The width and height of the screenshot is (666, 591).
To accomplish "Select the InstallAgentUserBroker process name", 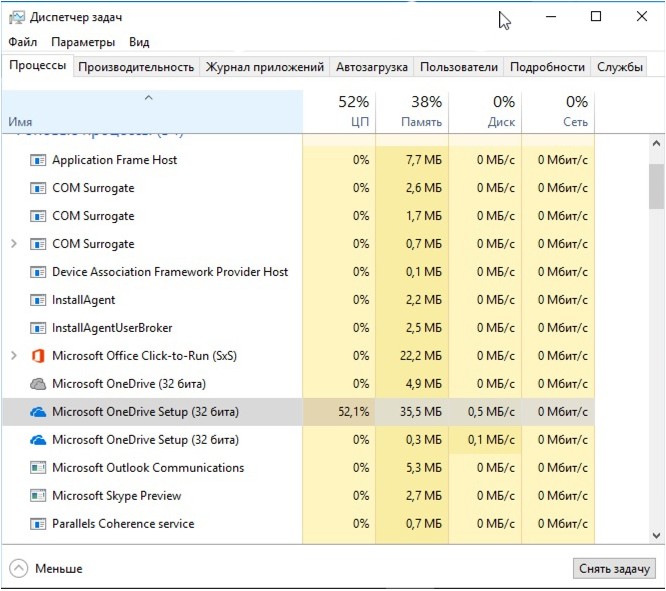I will tap(112, 328).
